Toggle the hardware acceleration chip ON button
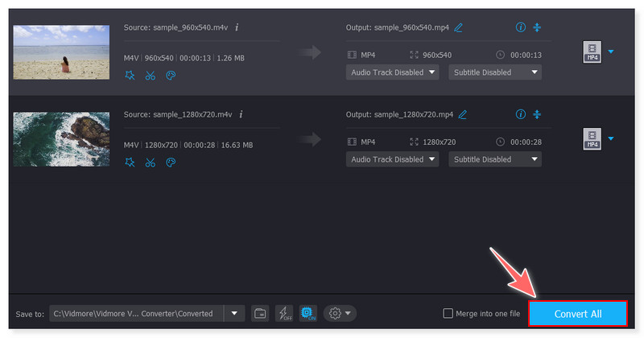 point(308,313)
